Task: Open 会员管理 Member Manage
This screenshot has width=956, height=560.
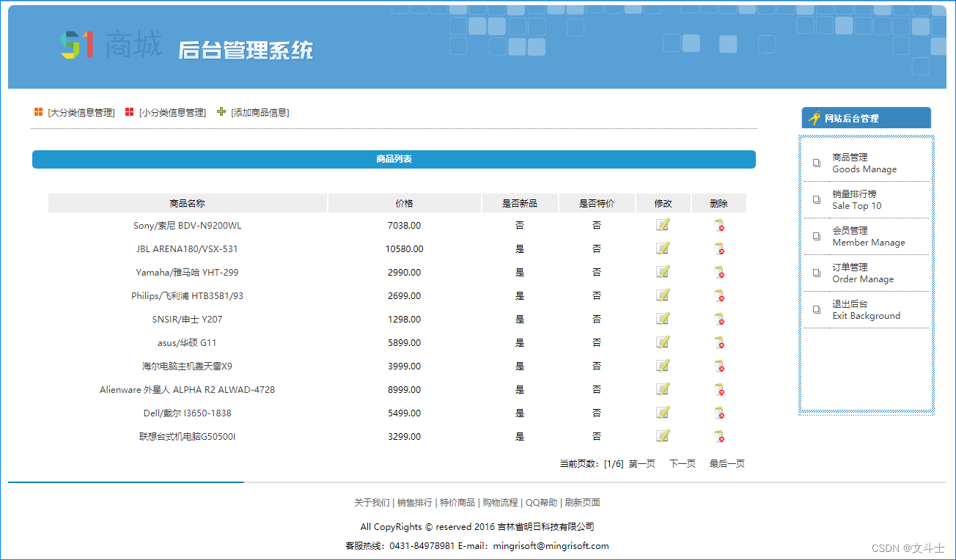Action: point(869,236)
